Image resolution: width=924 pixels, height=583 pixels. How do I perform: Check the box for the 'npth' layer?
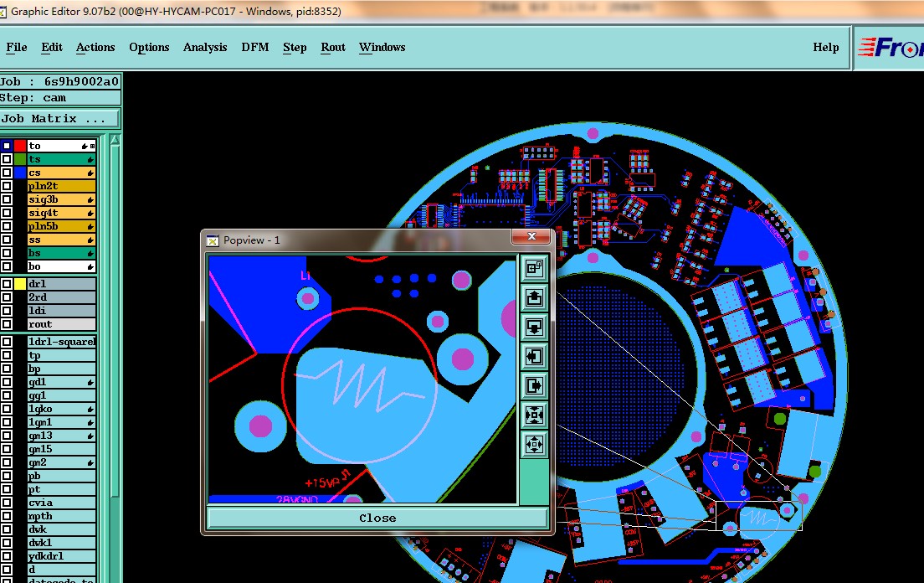point(7,516)
